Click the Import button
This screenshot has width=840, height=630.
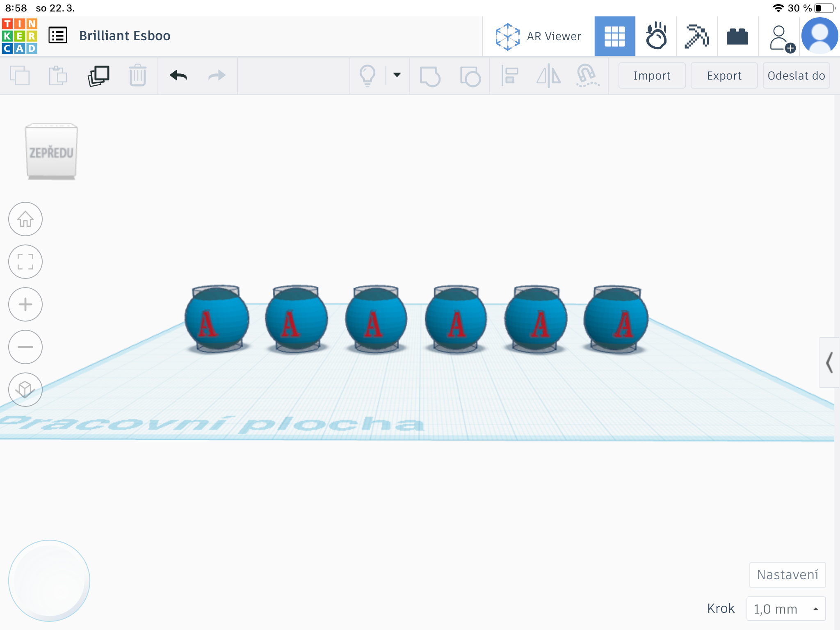(x=652, y=75)
